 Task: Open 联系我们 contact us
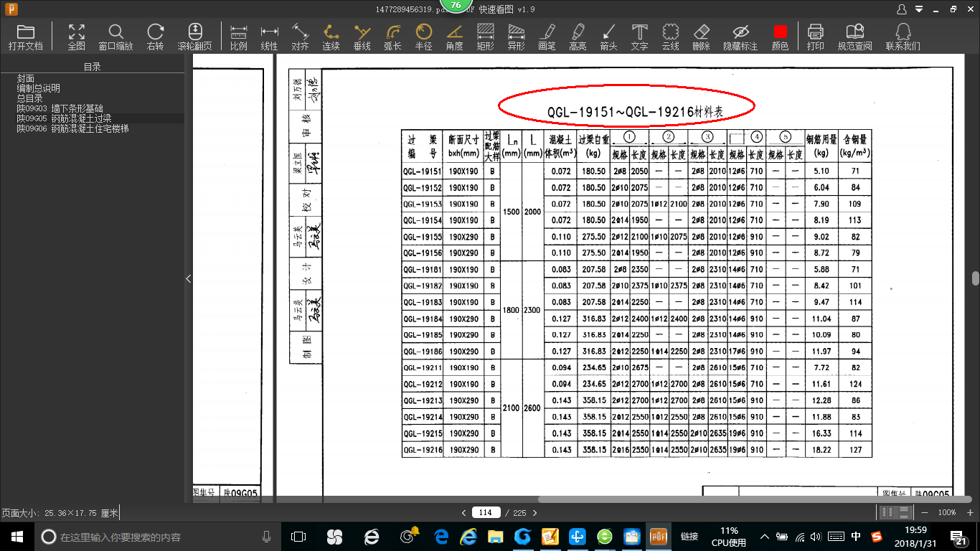coord(903,37)
